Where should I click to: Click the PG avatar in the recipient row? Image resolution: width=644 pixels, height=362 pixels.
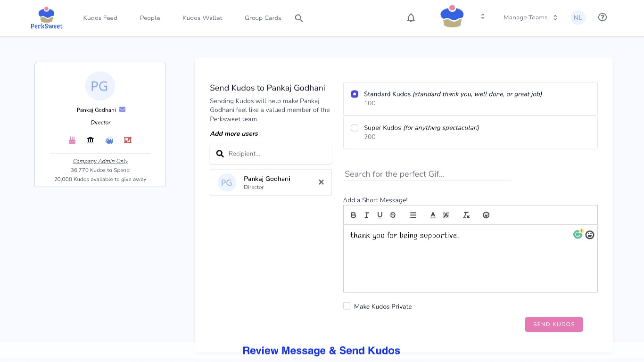click(x=227, y=182)
